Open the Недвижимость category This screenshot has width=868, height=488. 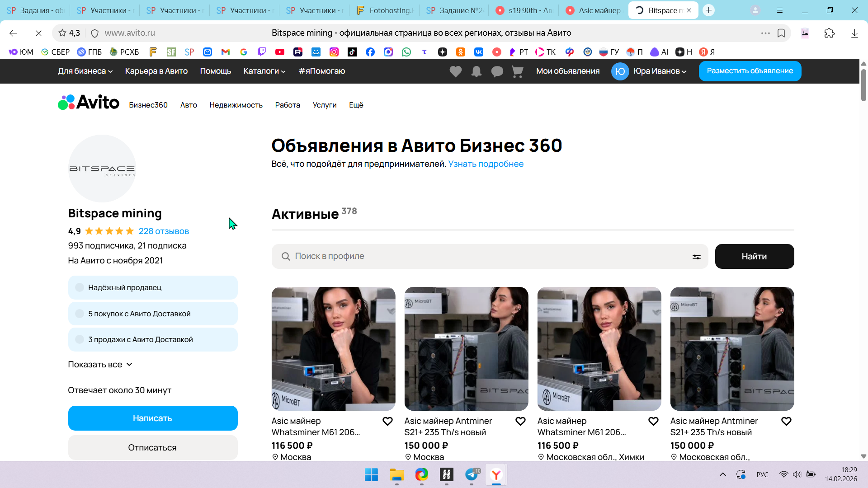[x=236, y=105]
